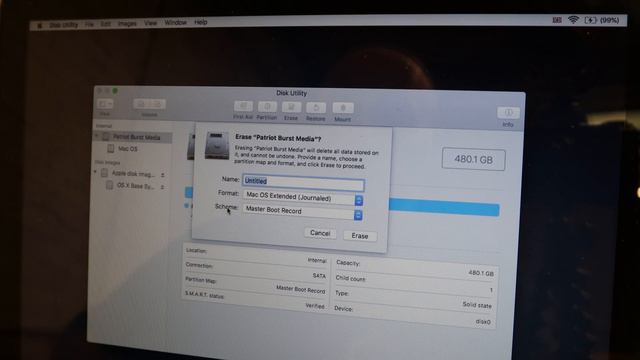
Task: Click the Device value disk0
Action: (x=483, y=322)
